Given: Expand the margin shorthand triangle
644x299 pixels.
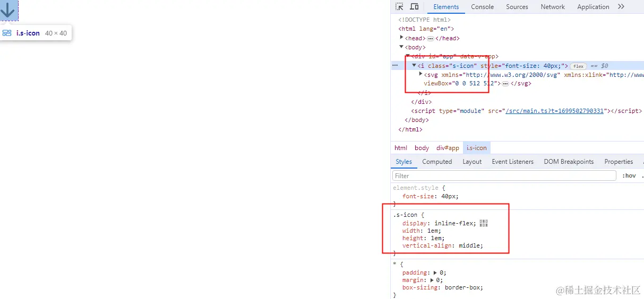Looking at the screenshot, I should pos(433,280).
